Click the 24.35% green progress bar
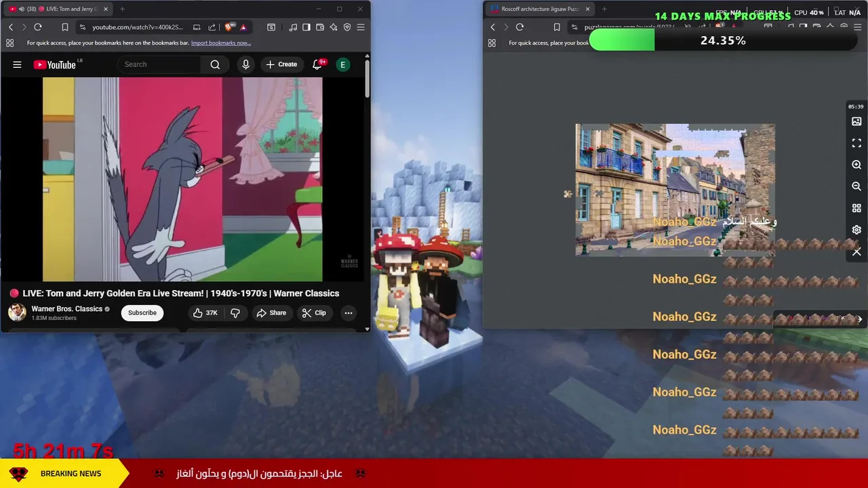The height and width of the screenshot is (488, 868). coord(724,41)
